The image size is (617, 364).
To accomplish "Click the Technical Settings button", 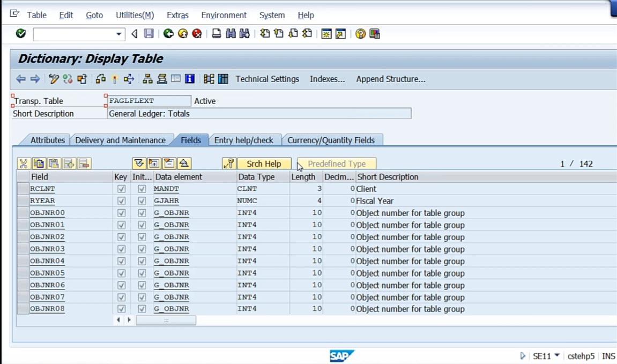I will coord(267,79).
